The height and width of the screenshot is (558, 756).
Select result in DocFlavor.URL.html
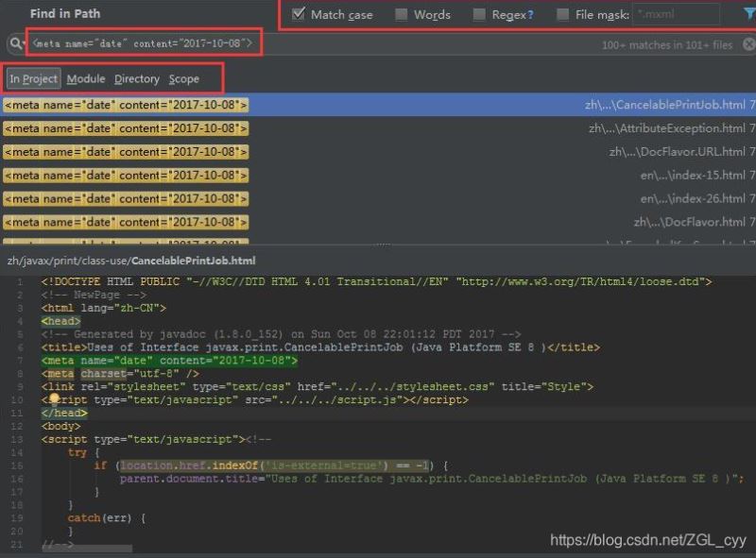(x=378, y=152)
